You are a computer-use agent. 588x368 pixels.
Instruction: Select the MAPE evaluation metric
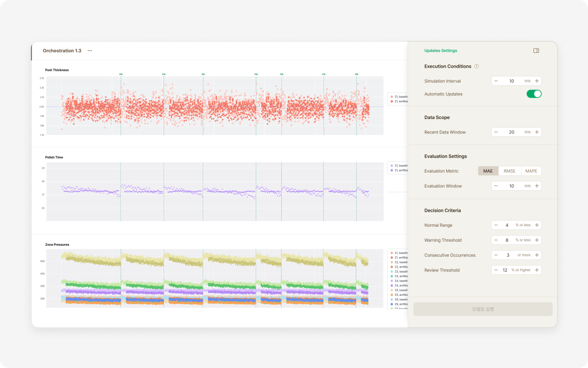[531, 171]
